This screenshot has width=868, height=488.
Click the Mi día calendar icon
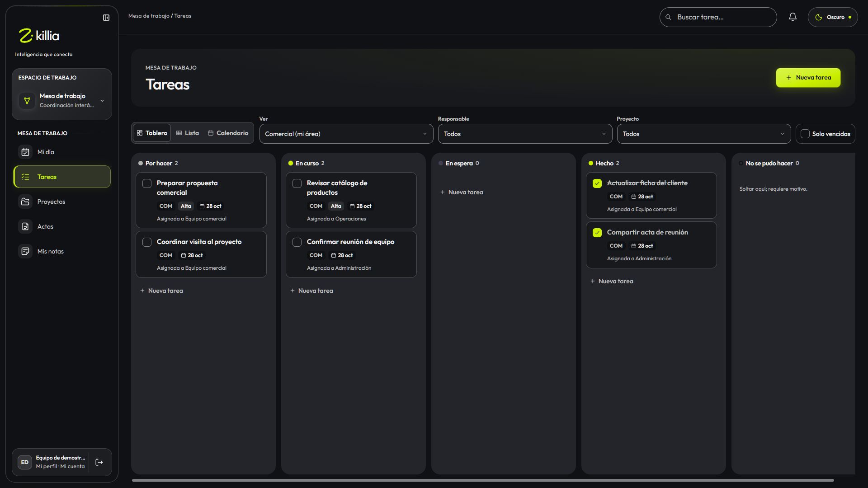point(25,152)
